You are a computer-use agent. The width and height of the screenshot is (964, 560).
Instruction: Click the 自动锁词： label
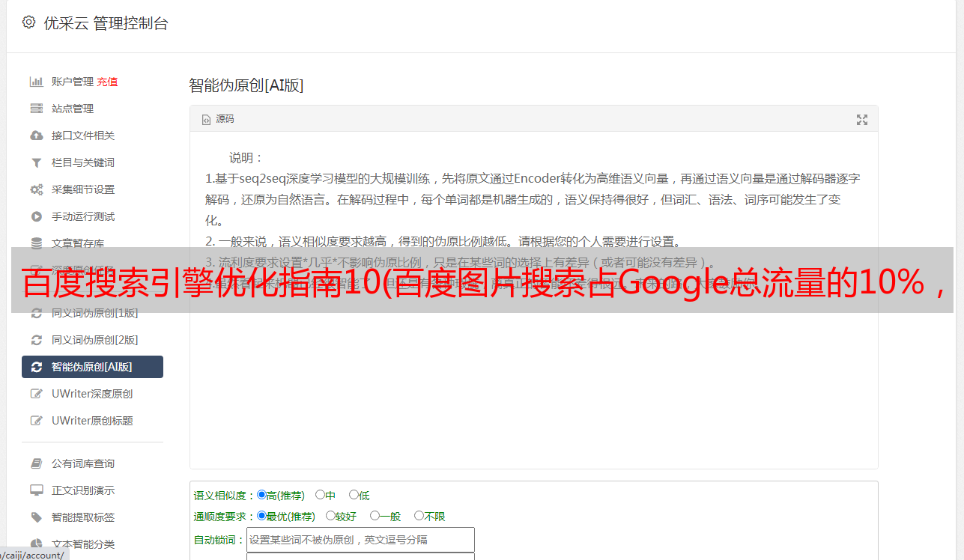(219, 540)
